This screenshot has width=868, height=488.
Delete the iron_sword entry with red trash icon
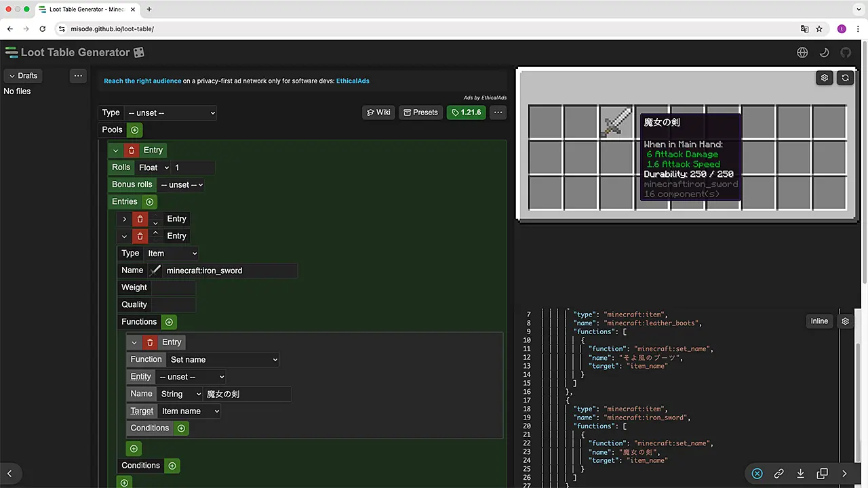pos(140,236)
